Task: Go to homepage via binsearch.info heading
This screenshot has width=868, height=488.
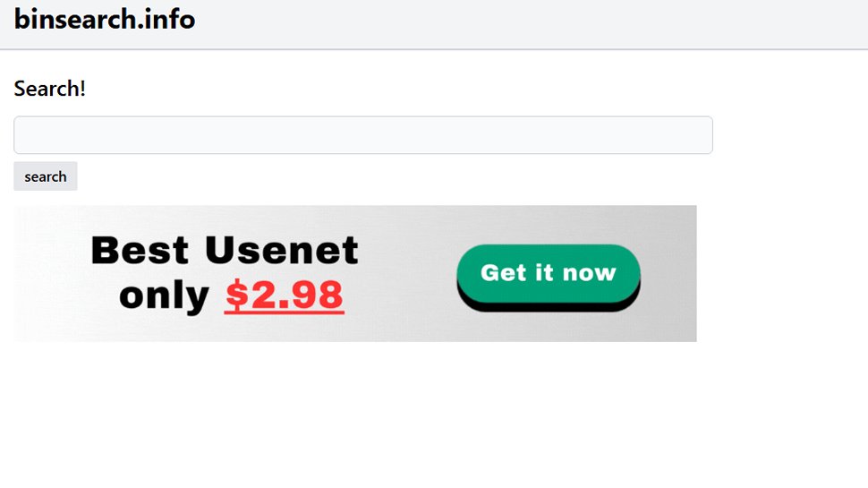Action: pyautogui.click(x=105, y=19)
